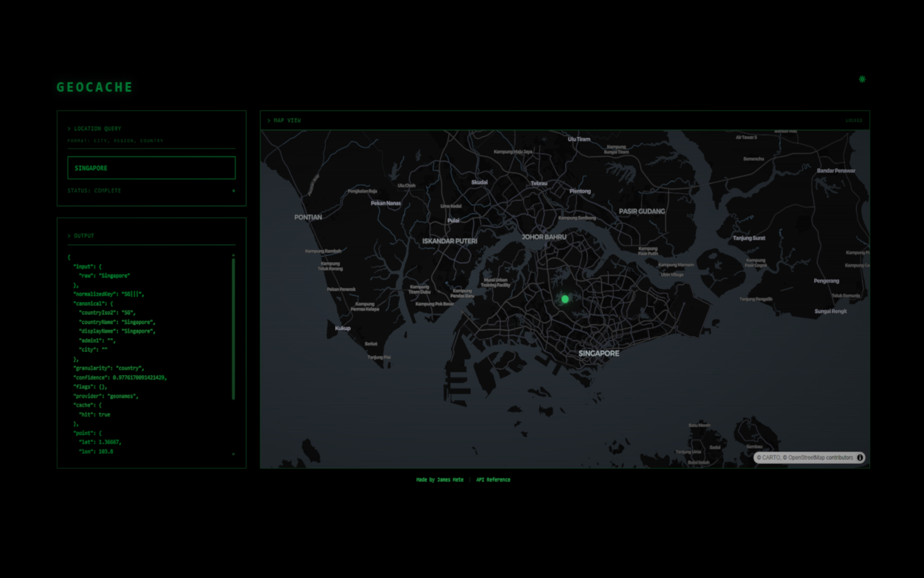Toggle the light theme sun icon
924x578 pixels.
[x=862, y=79]
